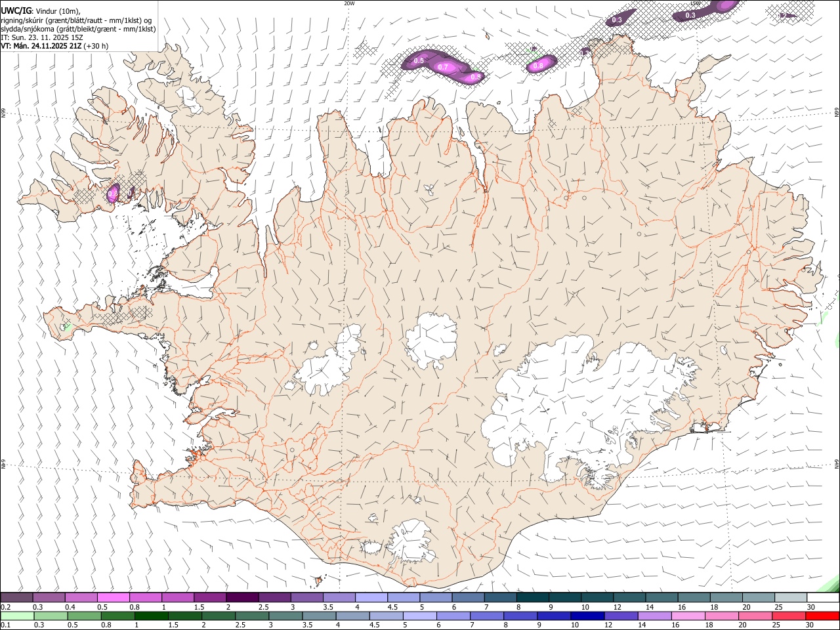Click the 'VT: Mán. 24.11.2025 21Z' line
The image size is (840, 630).
pos(54,46)
